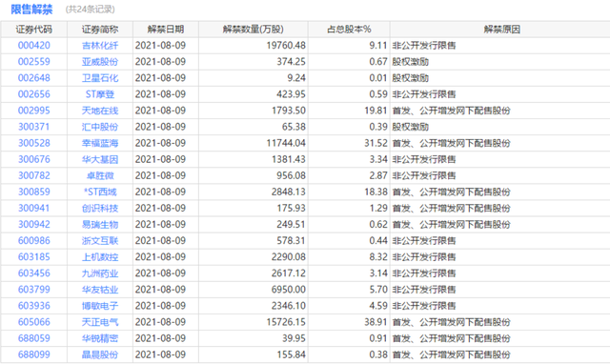The width and height of the screenshot is (610, 364).
Task: Open stock name 天正电气
Action: point(100,322)
